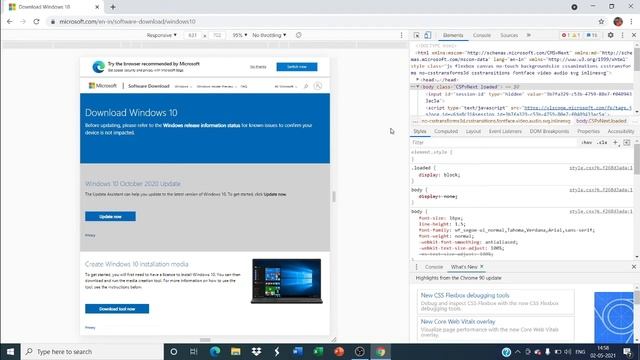
Task: Open the Chrome profile avatar
Action: 618,22
